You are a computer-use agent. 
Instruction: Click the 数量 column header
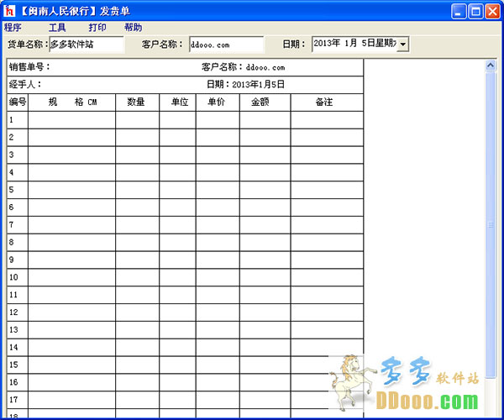click(138, 102)
